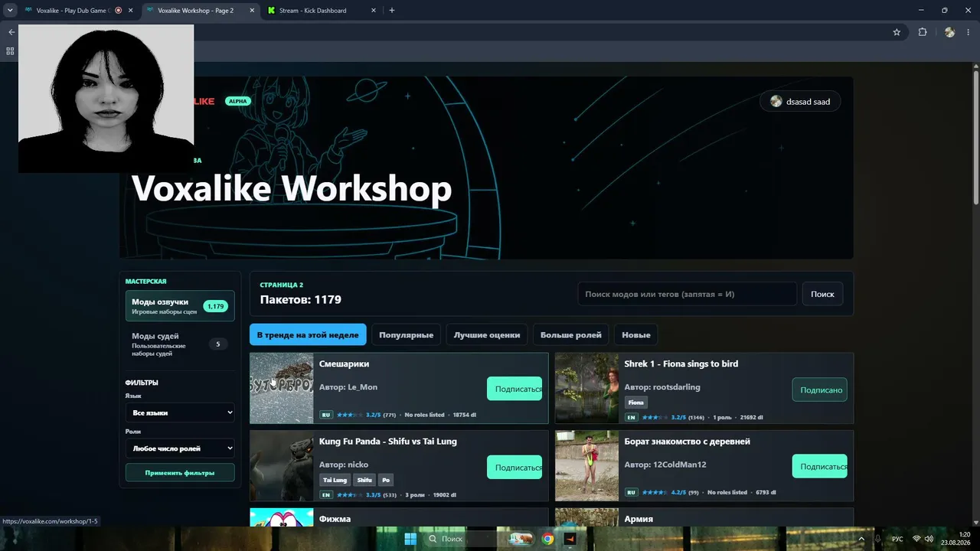Open the РУС keyboard language switcher

[897, 539]
